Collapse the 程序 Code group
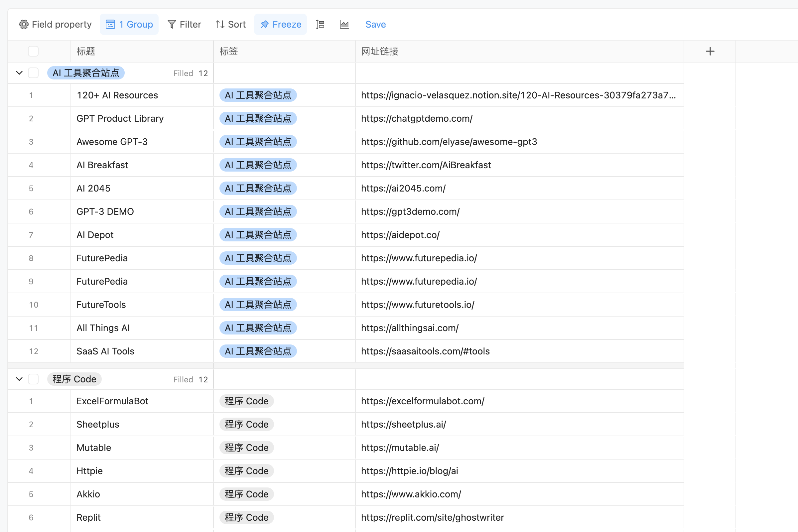 tap(19, 379)
